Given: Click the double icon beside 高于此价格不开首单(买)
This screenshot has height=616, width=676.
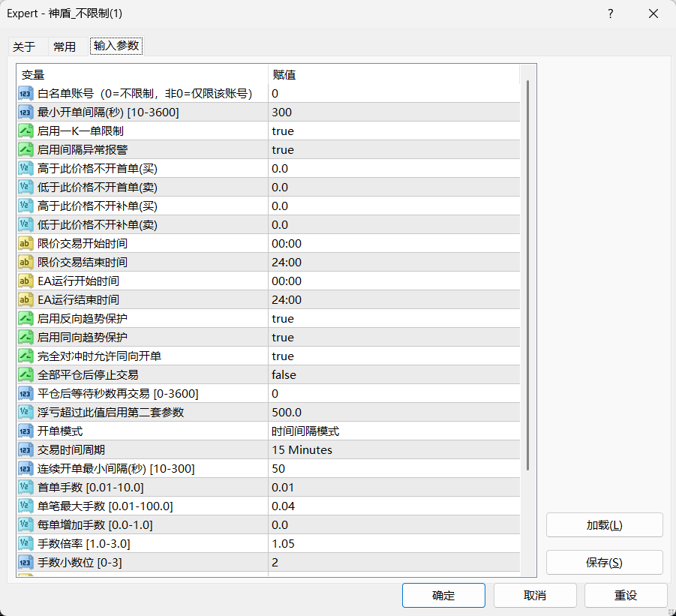Looking at the screenshot, I should click(x=26, y=169).
